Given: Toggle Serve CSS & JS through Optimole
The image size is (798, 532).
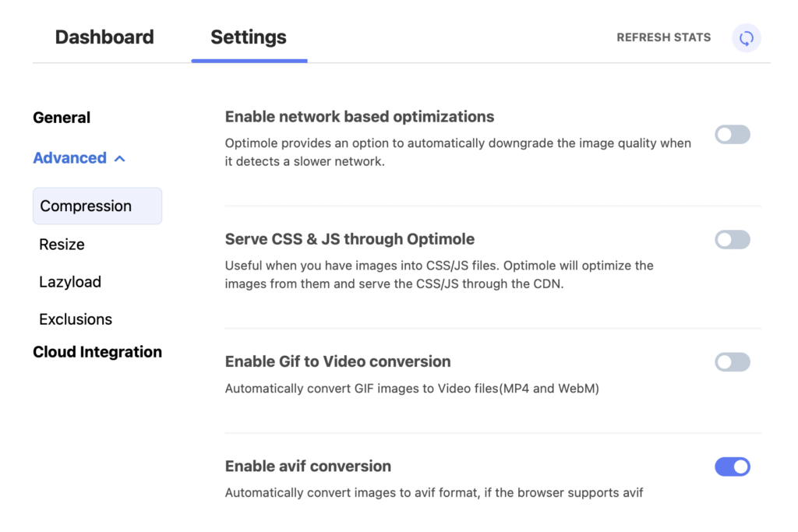Looking at the screenshot, I should (732, 239).
